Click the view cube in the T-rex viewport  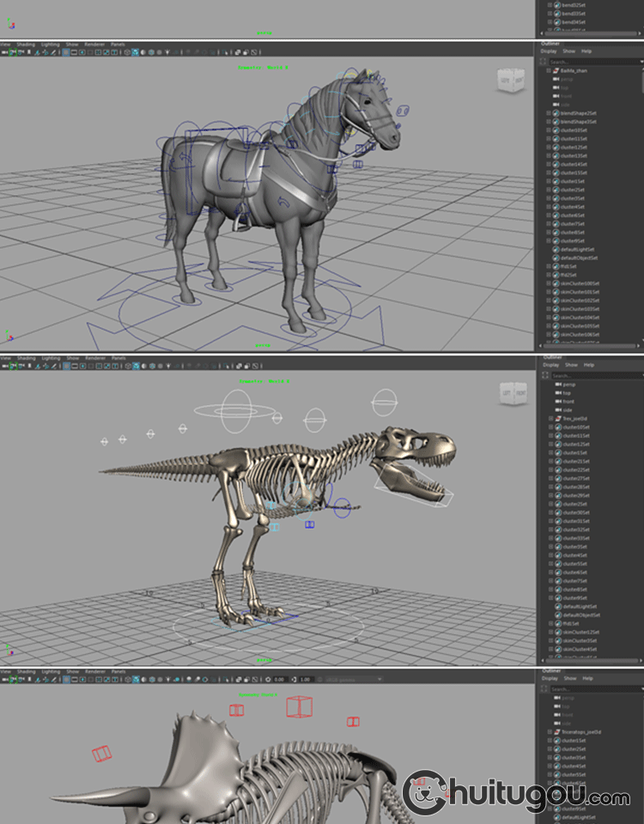click(513, 395)
